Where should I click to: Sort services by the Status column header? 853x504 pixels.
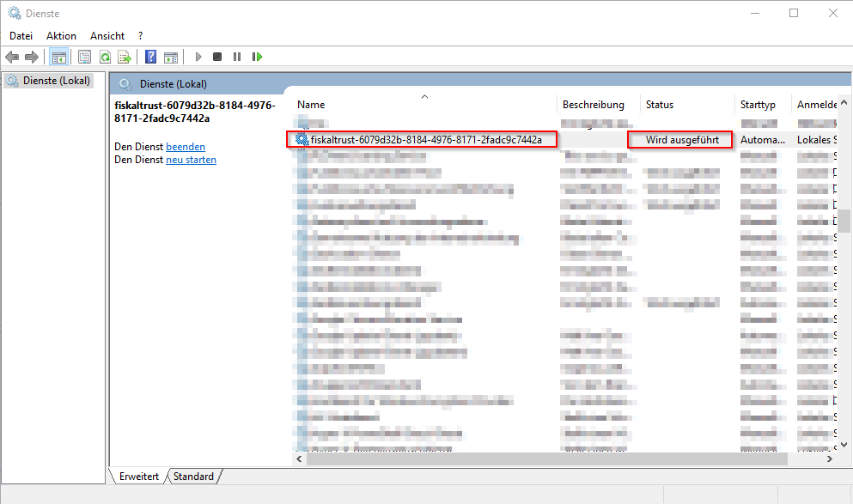(x=660, y=105)
